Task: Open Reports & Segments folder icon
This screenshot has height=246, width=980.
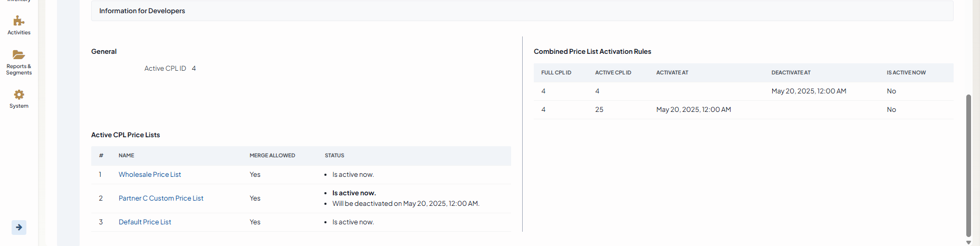Action: pos(19,54)
